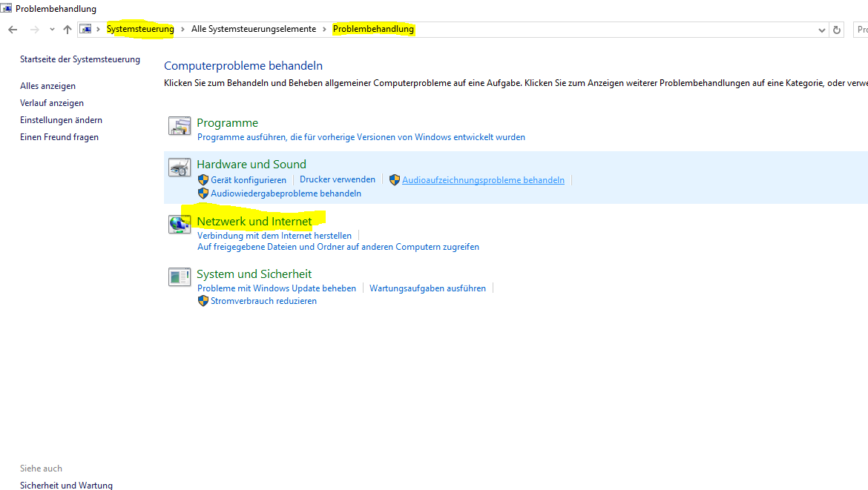Image resolution: width=868 pixels, height=490 pixels.
Task: Open the Programme category heading
Action: 227,123
